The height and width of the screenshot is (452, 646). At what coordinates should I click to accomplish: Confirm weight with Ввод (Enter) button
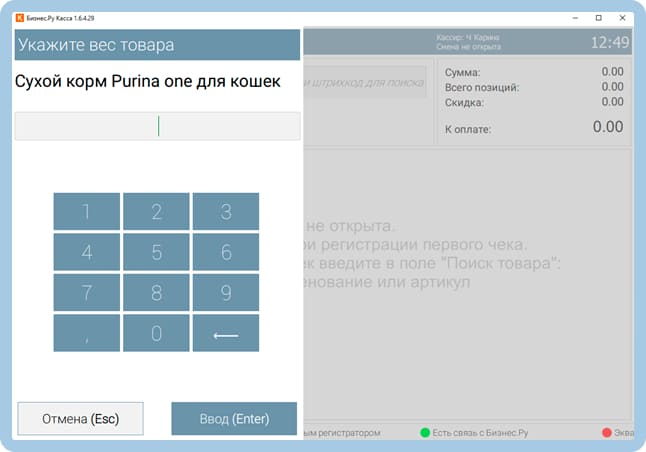(234, 419)
